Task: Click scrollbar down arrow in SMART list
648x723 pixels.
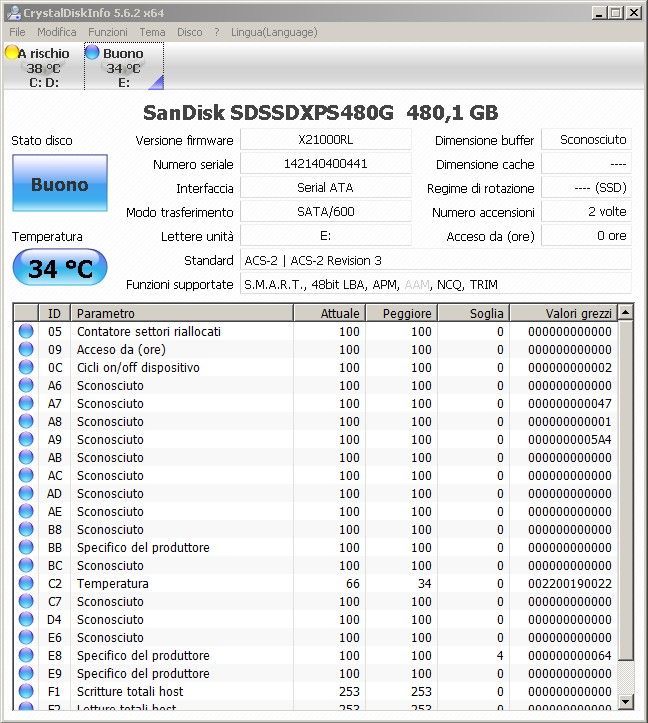Action: [x=626, y=700]
